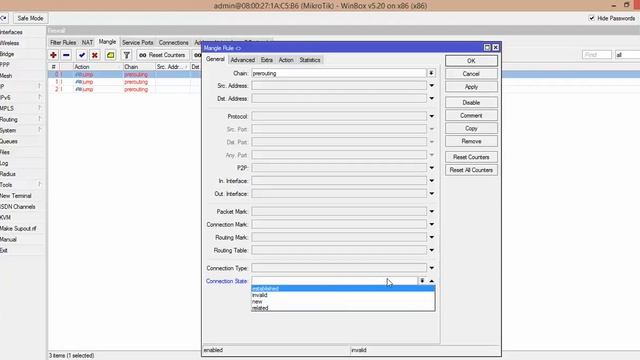Click the Apply button
This screenshot has height=360, width=640.
(x=471, y=87)
